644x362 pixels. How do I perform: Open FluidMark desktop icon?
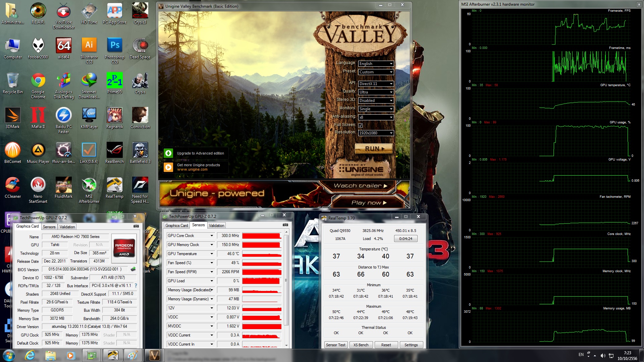64,188
